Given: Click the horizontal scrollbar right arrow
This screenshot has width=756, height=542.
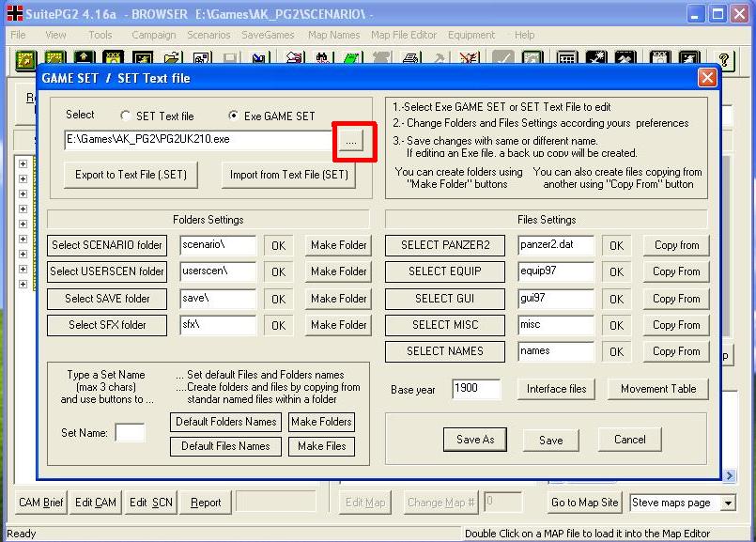Looking at the screenshot, I should 729,476.
